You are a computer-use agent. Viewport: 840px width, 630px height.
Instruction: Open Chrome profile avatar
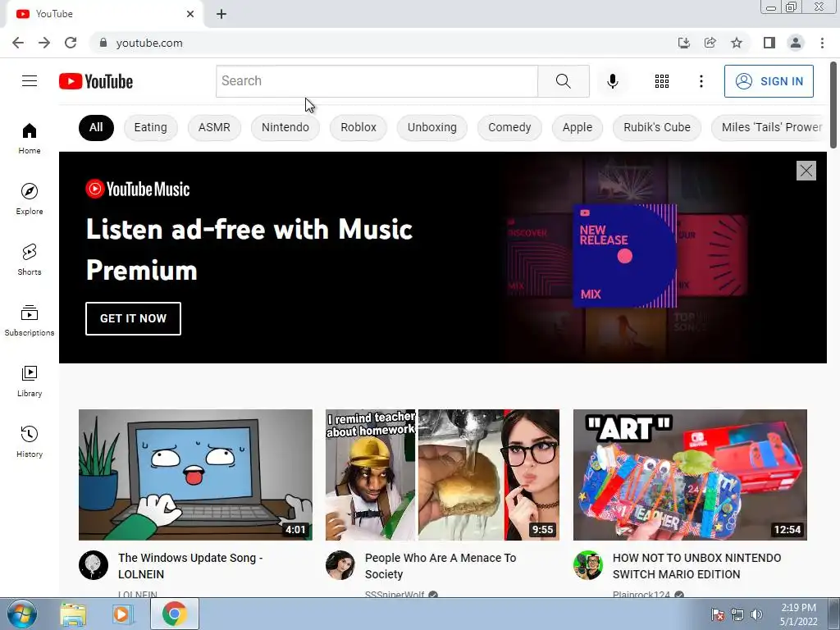tap(796, 43)
